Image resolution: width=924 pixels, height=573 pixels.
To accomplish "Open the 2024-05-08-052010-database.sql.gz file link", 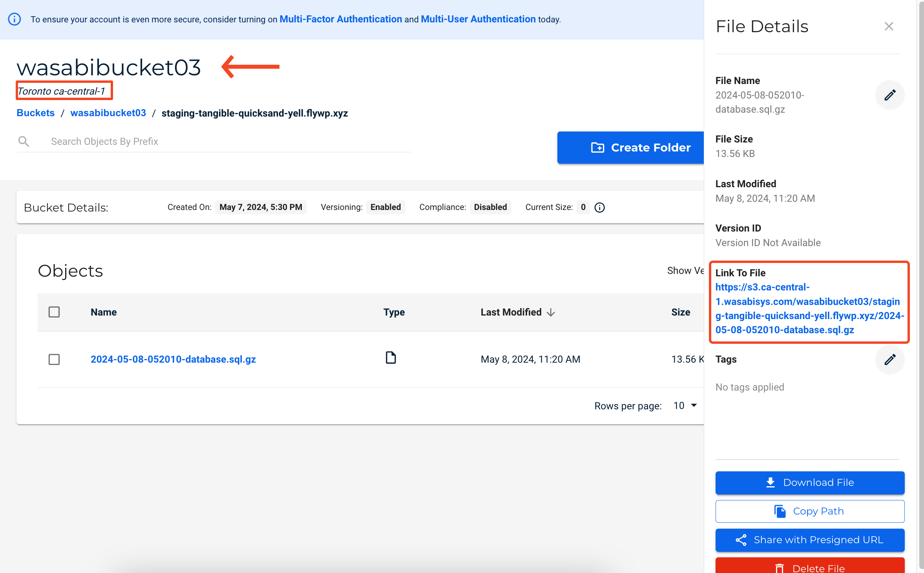I will coord(173,359).
